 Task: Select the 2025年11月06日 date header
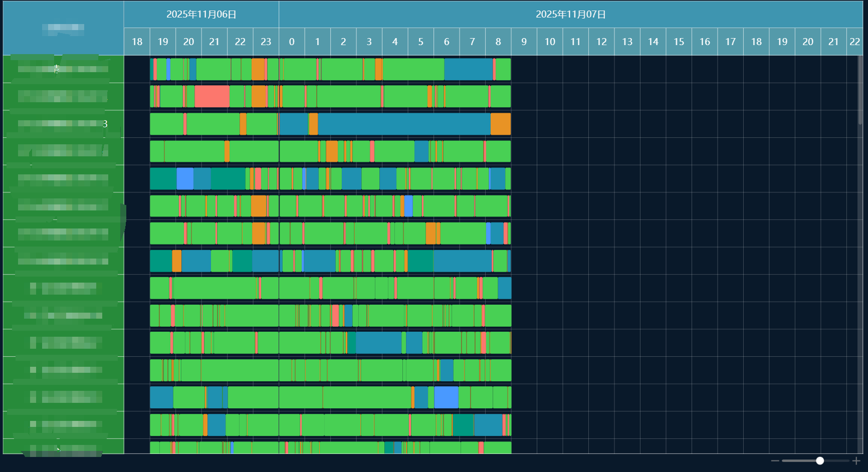(201, 15)
